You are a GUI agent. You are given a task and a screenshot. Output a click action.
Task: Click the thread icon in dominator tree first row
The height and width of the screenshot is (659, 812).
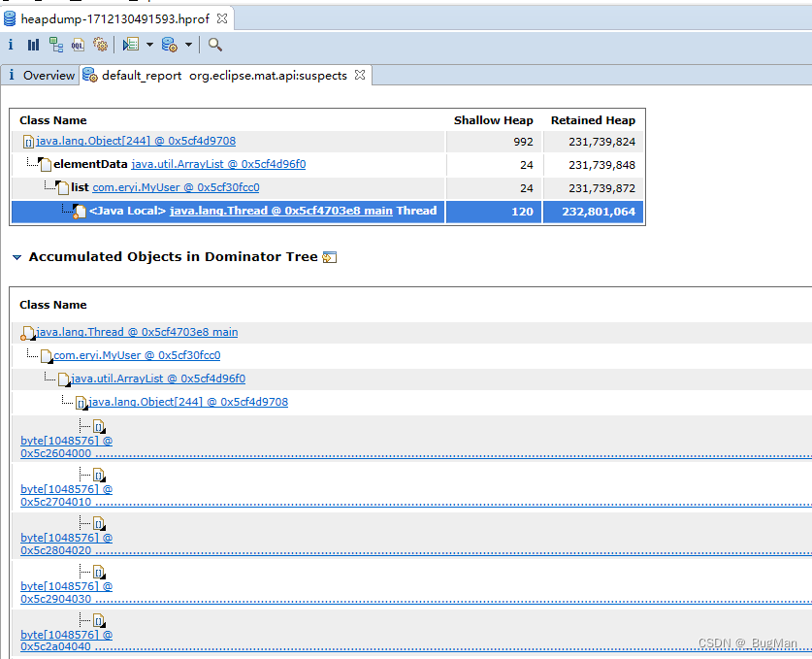(28, 333)
